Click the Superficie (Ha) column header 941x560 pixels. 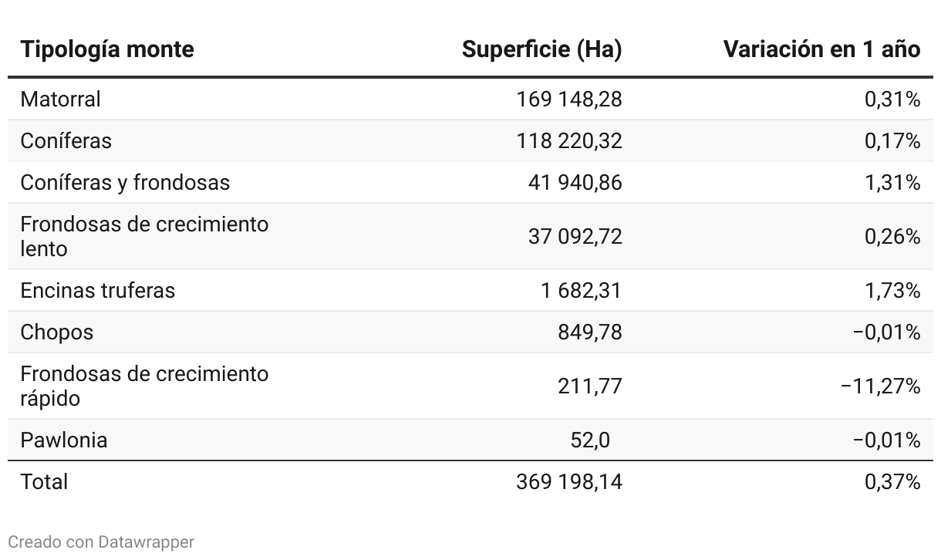[541, 49]
